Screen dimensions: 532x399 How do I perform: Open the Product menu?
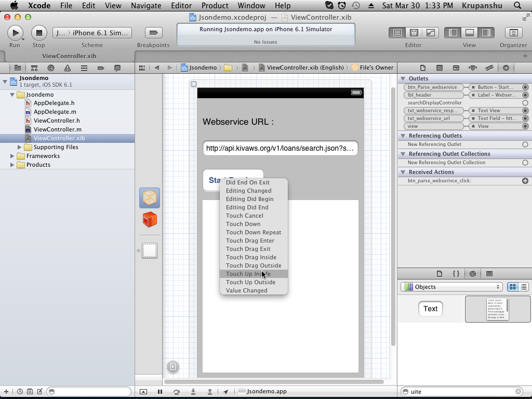[x=215, y=6]
